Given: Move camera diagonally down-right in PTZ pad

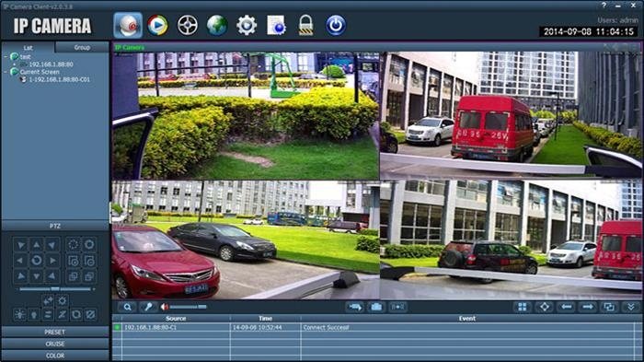Looking at the screenshot, I should tap(52, 276).
